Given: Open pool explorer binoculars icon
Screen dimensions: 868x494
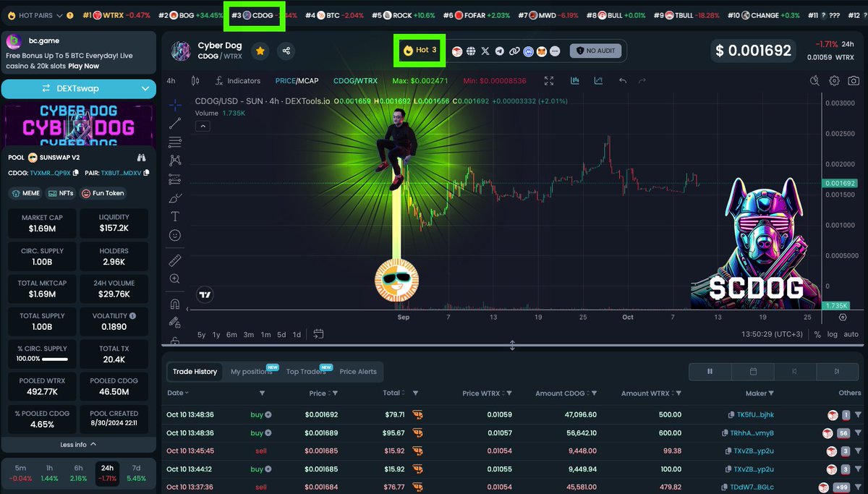Looking at the screenshot, I should 142,157.
